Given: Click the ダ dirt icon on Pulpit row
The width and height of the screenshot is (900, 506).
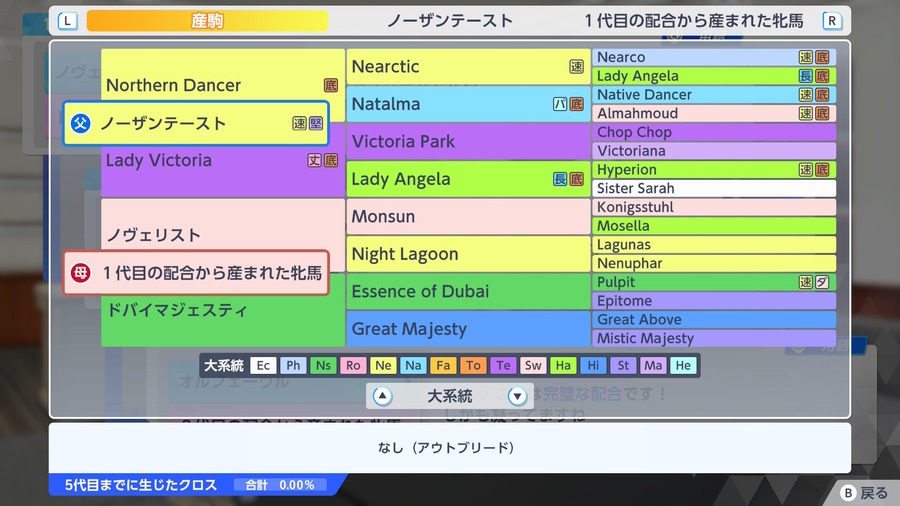Looking at the screenshot, I should tap(822, 282).
